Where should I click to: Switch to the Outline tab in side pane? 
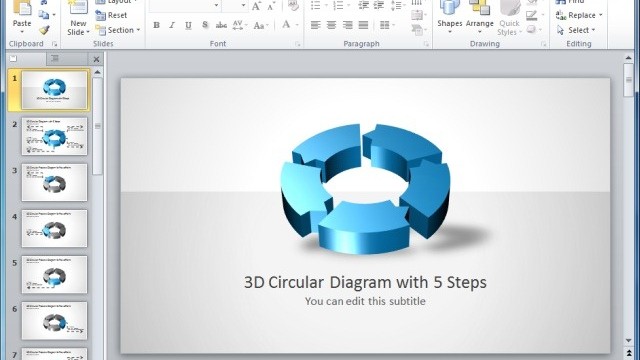click(66, 59)
